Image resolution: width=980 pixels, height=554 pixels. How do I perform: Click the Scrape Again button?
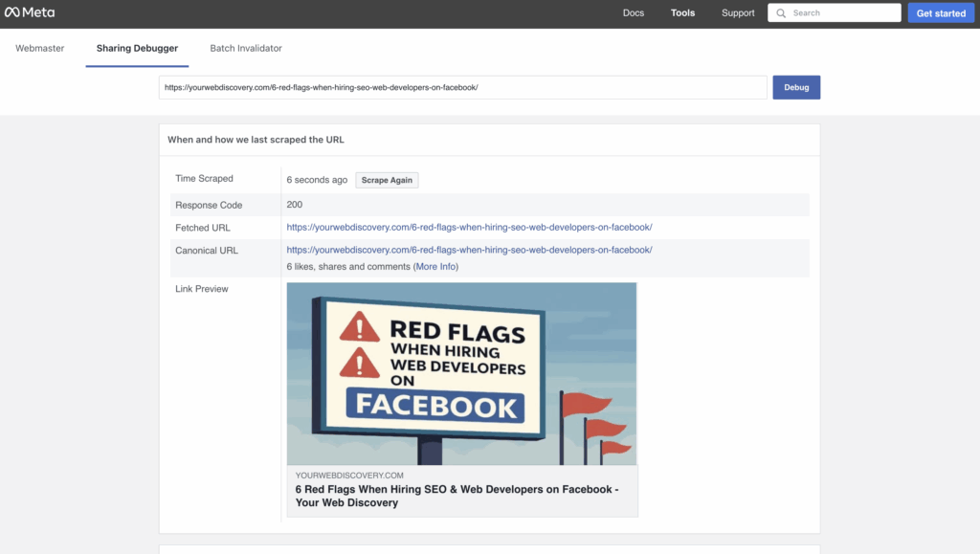pos(387,180)
